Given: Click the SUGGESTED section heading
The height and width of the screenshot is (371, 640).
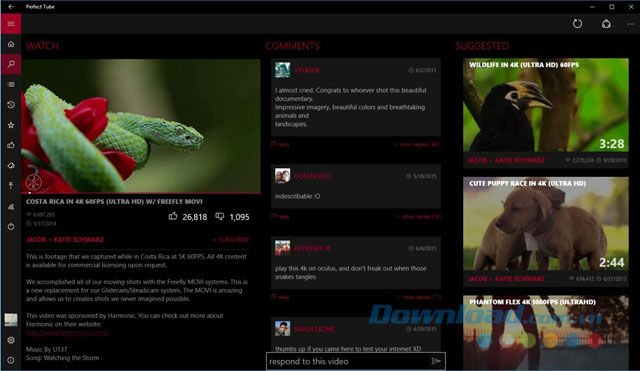Looking at the screenshot, I should [482, 46].
